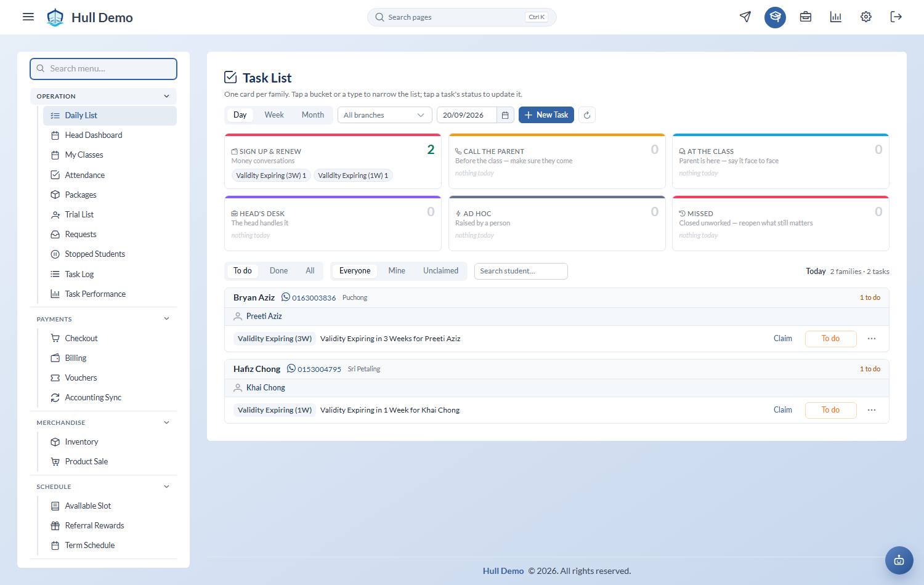Screen dimensions: 924x585
Task: Click the logout icon
Action: pyautogui.click(x=896, y=17)
